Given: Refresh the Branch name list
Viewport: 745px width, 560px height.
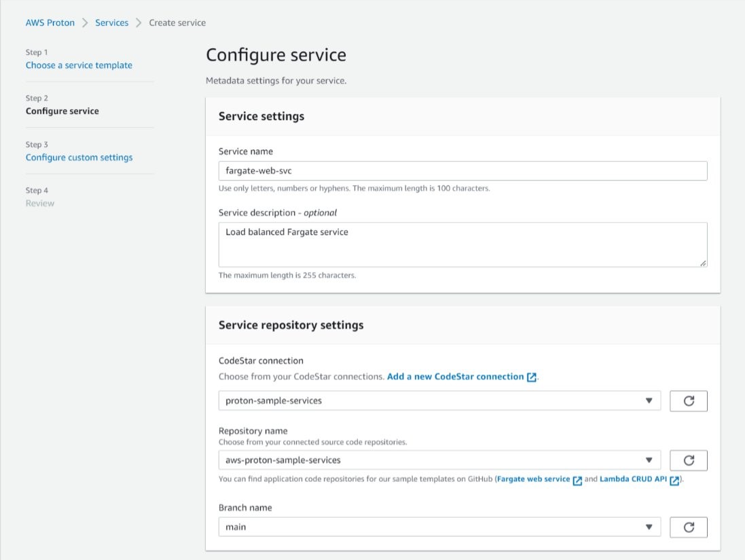Looking at the screenshot, I should click(x=689, y=527).
